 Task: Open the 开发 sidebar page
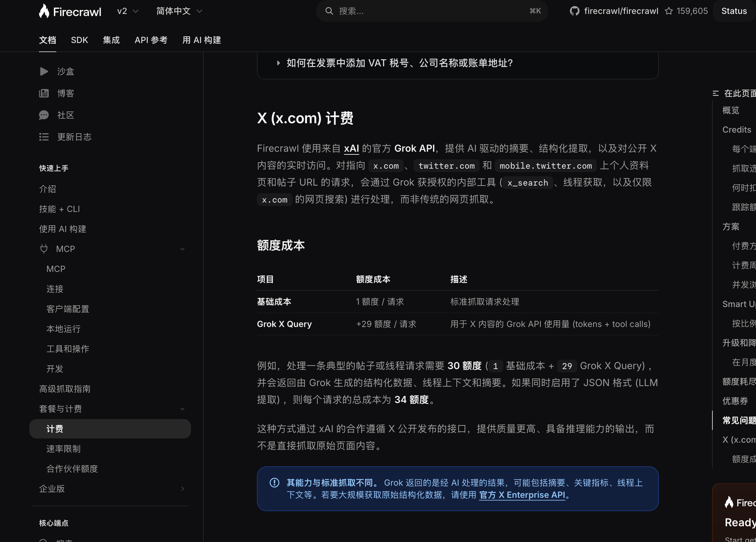[55, 369]
